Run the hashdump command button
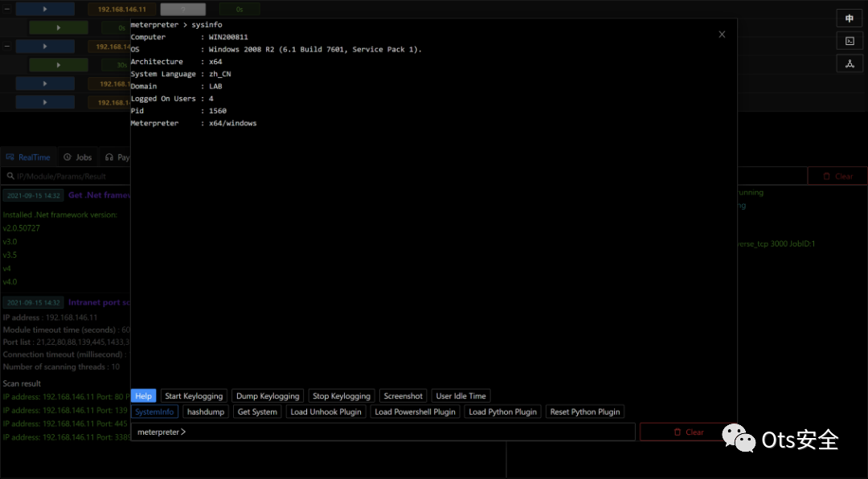The height and width of the screenshot is (479, 868). [206, 411]
